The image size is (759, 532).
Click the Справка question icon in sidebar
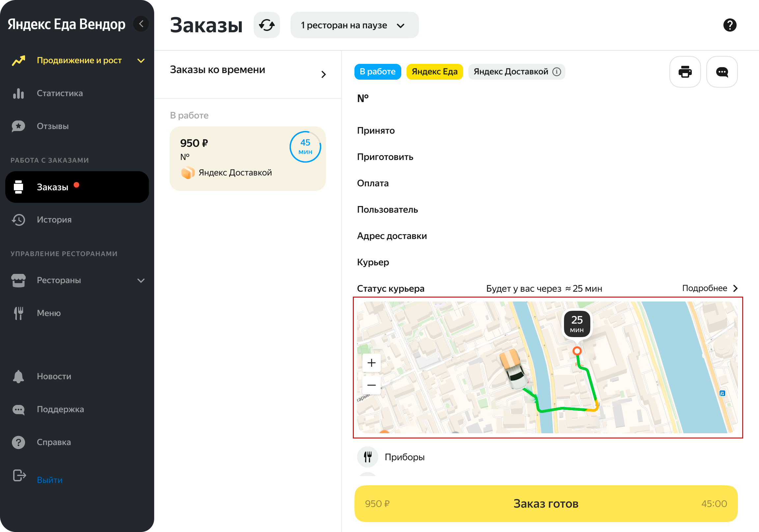tap(18, 442)
